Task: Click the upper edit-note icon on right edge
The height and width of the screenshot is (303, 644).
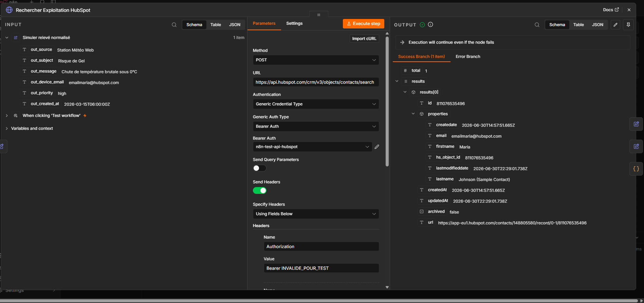Action: click(x=636, y=124)
